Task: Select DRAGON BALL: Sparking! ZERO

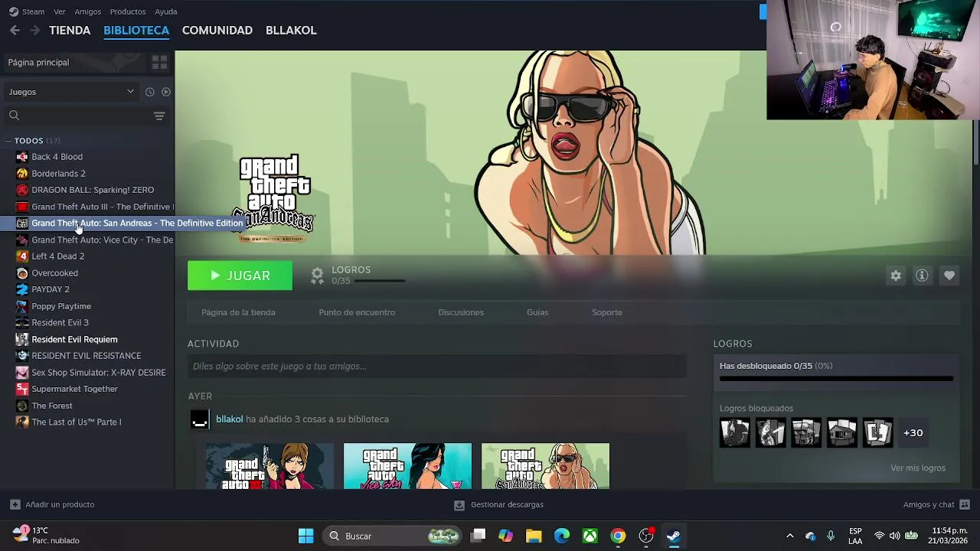Action: (93, 190)
